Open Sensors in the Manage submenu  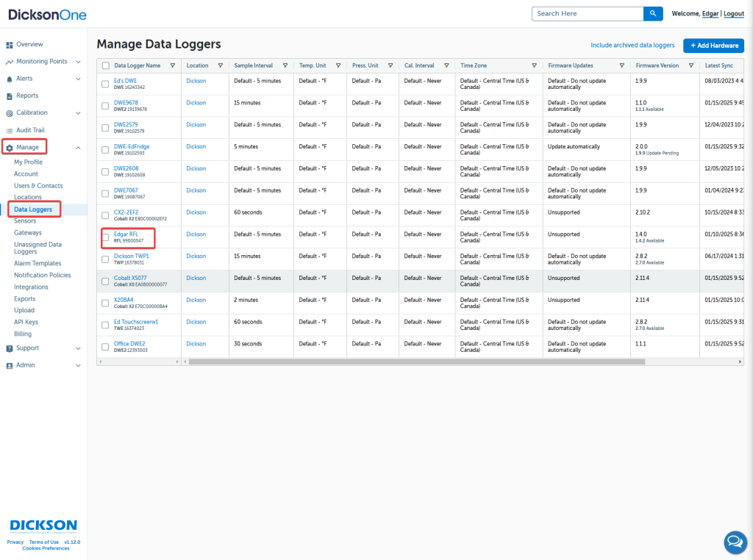(25, 220)
